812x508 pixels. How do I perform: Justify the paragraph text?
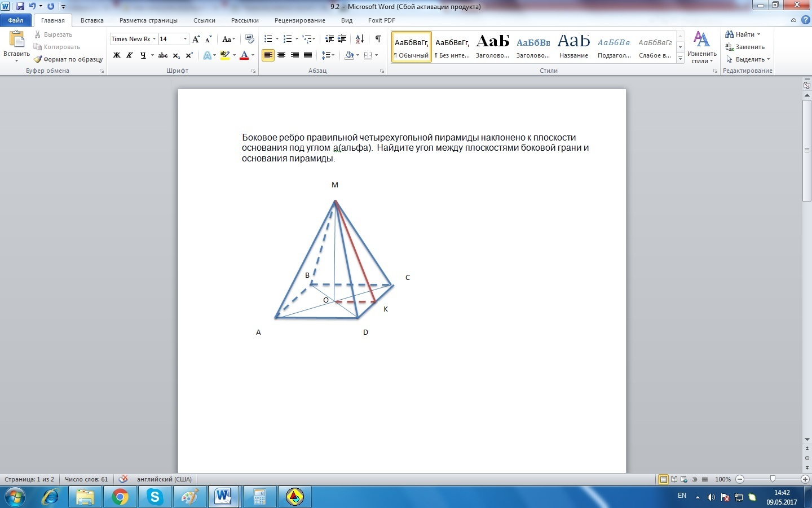tap(308, 55)
